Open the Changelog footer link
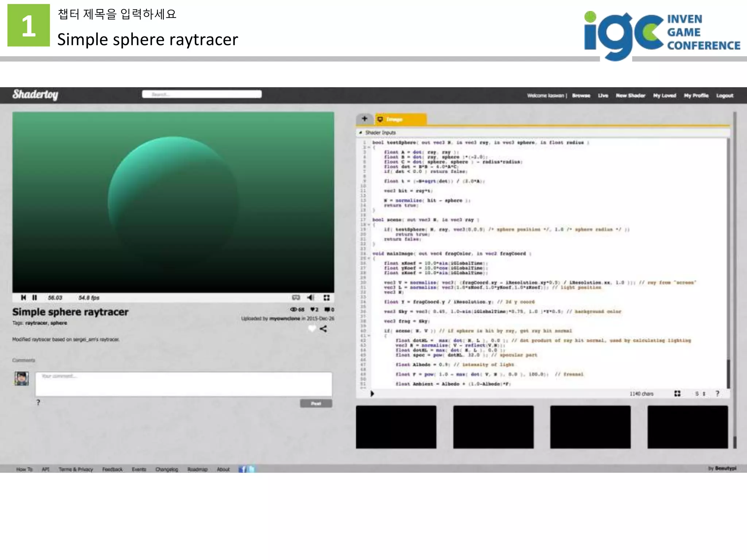The image size is (747, 560). coord(167,469)
